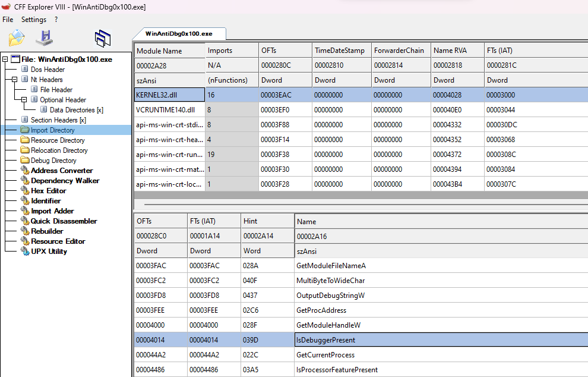
Task: Collapse the Nt Headers tree node
Action: (15, 80)
